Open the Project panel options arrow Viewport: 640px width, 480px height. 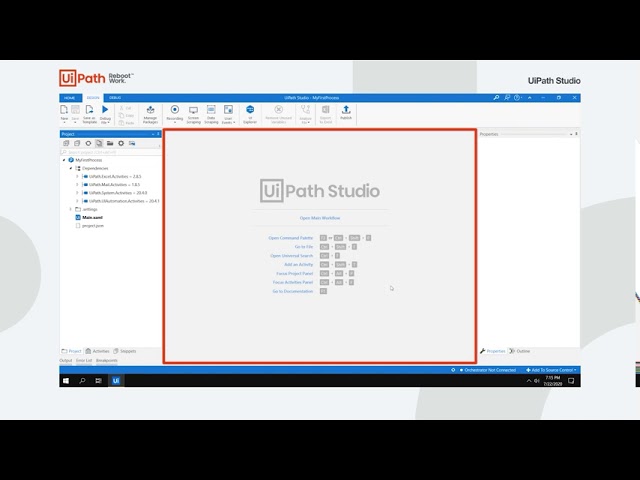coord(153,134)
